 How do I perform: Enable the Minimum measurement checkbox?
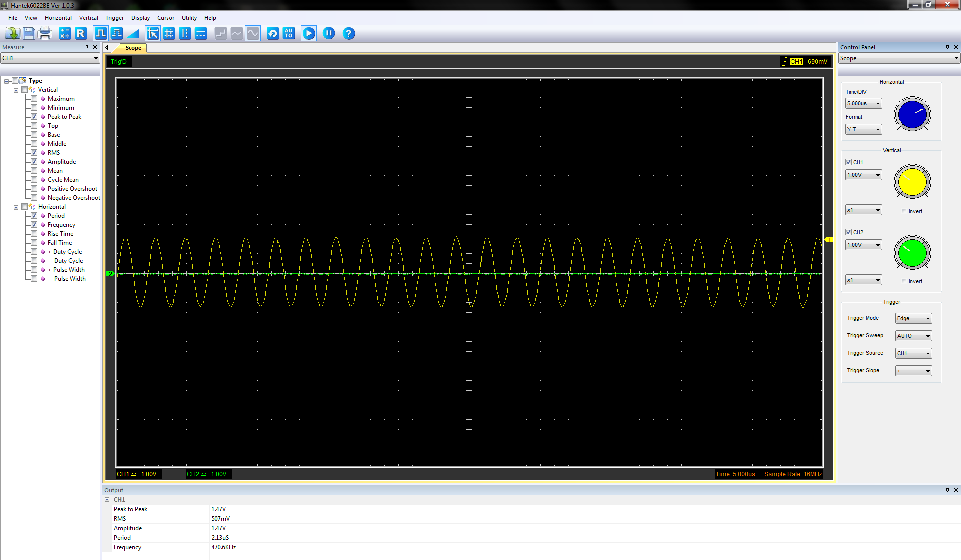tap(34, 108)
